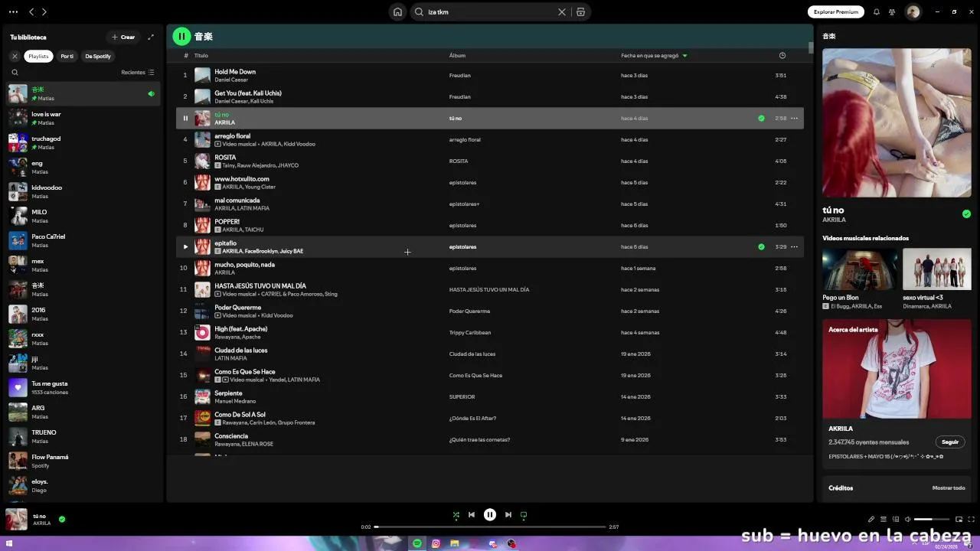Open the three-dot app menu at top left

point(13,11)
